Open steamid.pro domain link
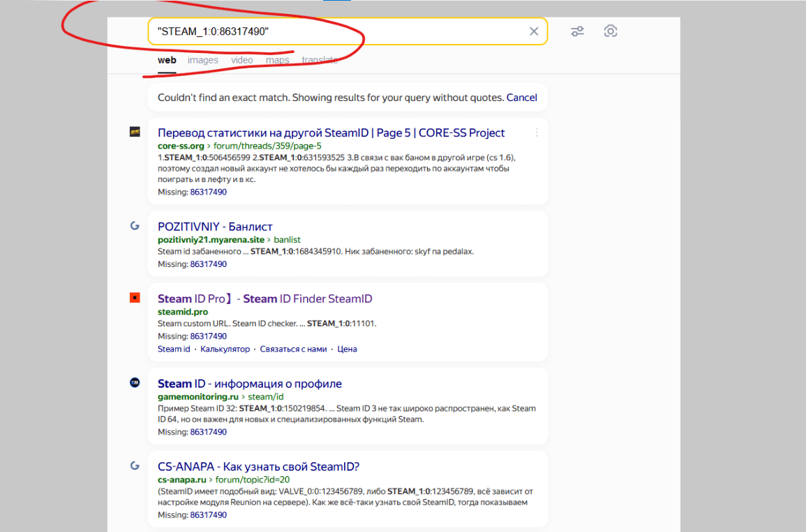Image resolution: width=806 pixels, height=532 pixels. coord(183,312)
